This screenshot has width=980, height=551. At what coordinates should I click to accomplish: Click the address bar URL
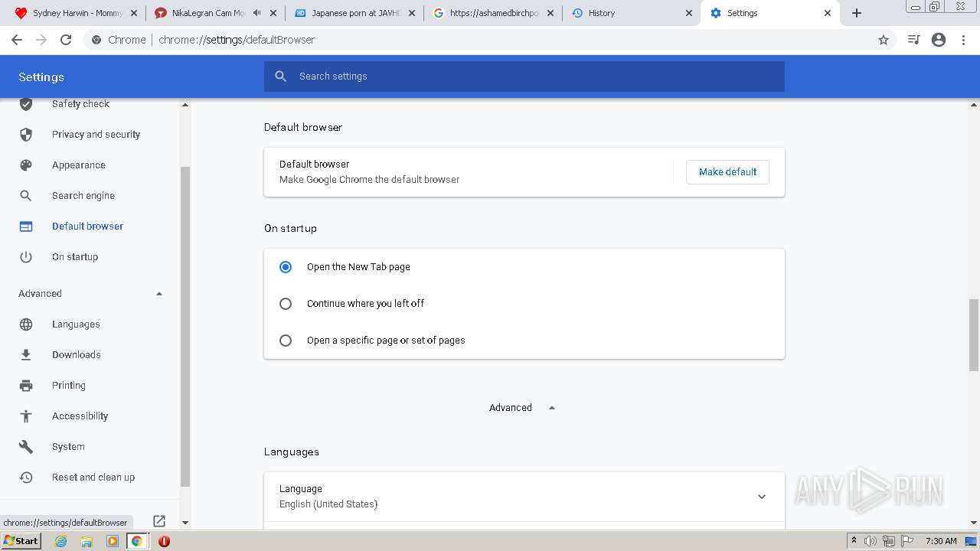[x=237, y=40]
